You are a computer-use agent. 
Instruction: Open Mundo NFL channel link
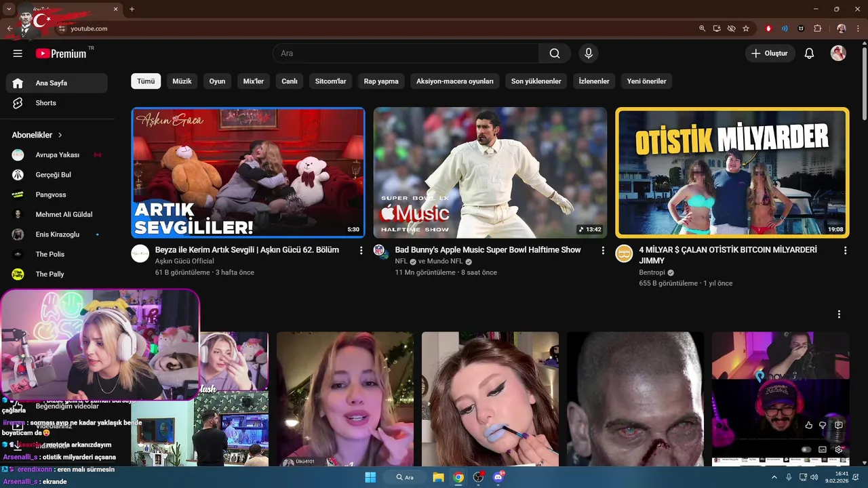pyautogui.click(x=445, y=262)
